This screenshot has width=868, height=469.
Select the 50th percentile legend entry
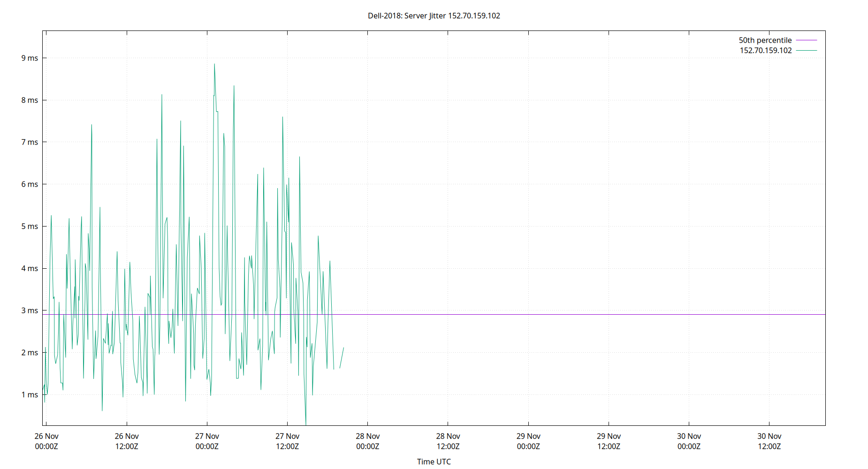765,40
